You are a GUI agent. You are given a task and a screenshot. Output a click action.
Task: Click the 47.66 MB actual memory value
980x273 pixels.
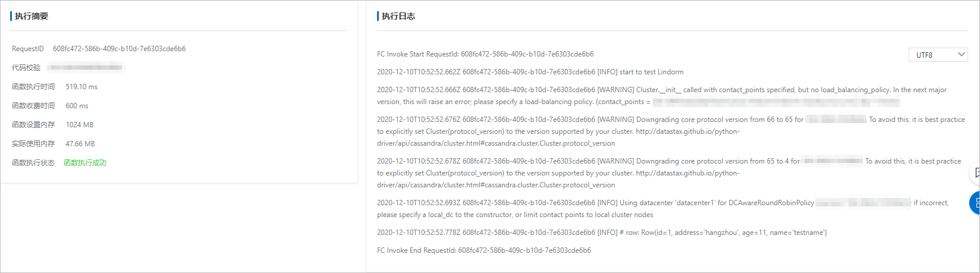[x=80, y=144]
